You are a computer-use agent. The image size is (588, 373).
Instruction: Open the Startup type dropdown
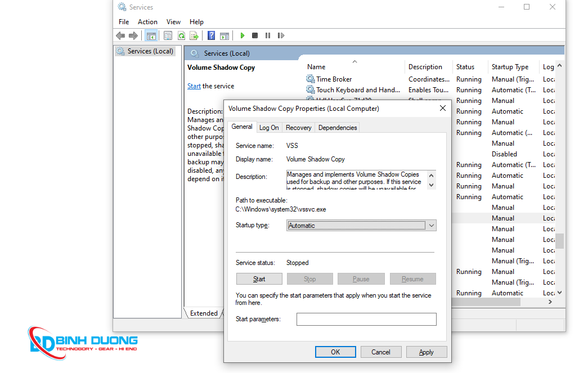point(430,225)
